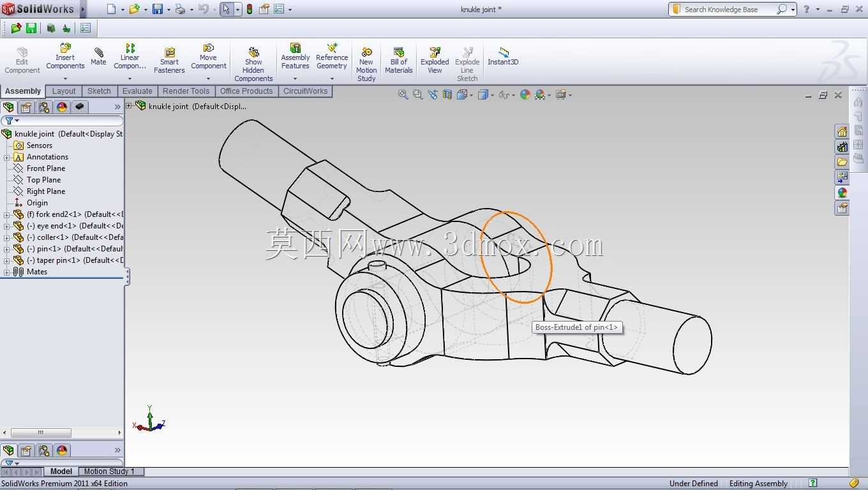Expand the coller<1> component
The width and height of the screenshot is (868, 490).
tap(7, 237)
